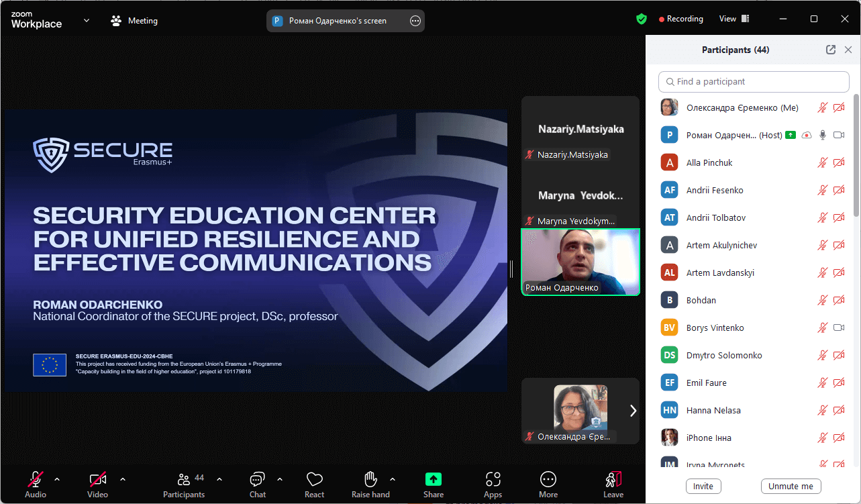Click the Find a participant search field

(754, 82)
